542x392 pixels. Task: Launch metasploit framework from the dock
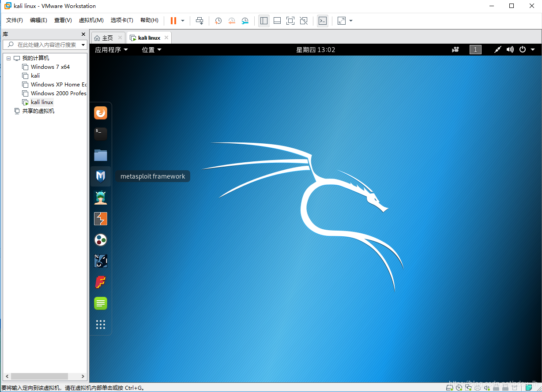(101, 176)
